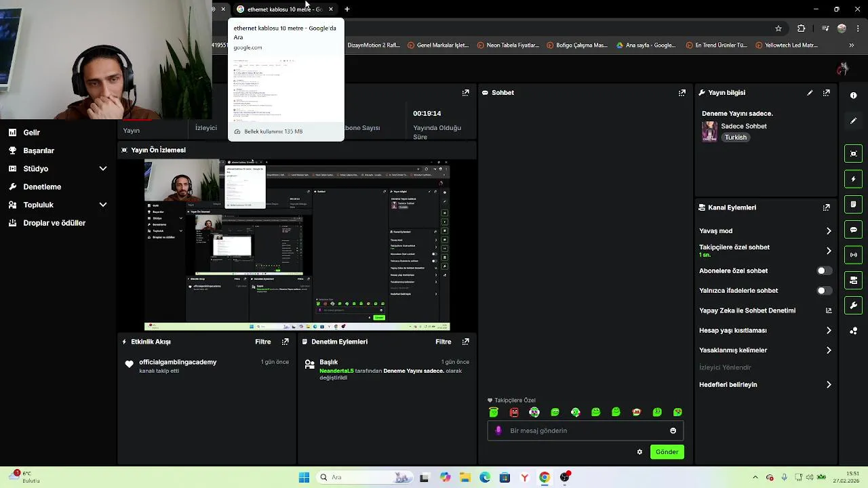Click the taskbar Ara search box
868x488 pixels.
[x=366, y=477]
